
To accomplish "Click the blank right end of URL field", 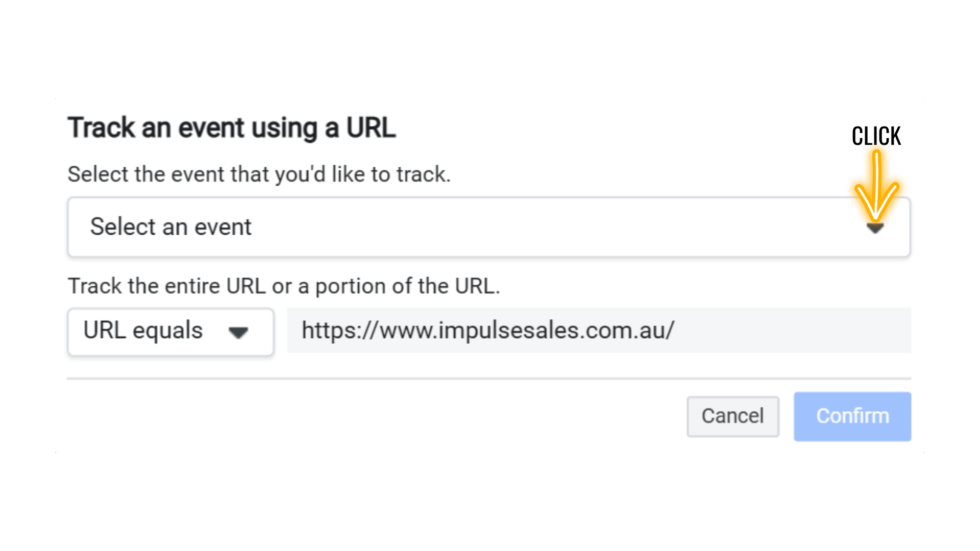I will pos(817,330).
